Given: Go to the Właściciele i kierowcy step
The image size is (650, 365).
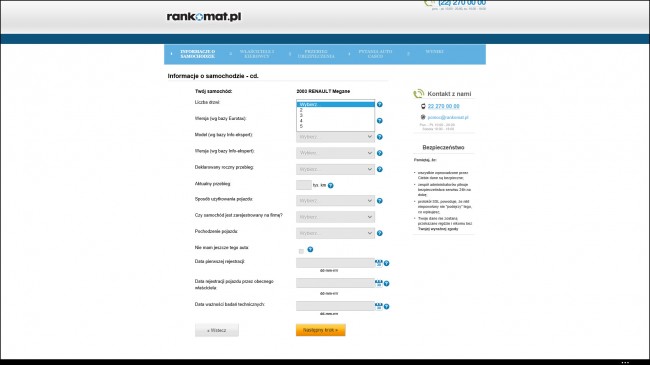Looking at the screenshot, I should [257, 54].
